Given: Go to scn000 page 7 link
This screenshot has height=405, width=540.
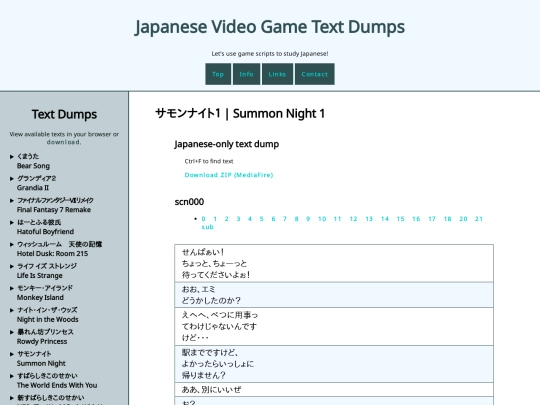Looking at the screenshot, I should [x=285, y=219].
